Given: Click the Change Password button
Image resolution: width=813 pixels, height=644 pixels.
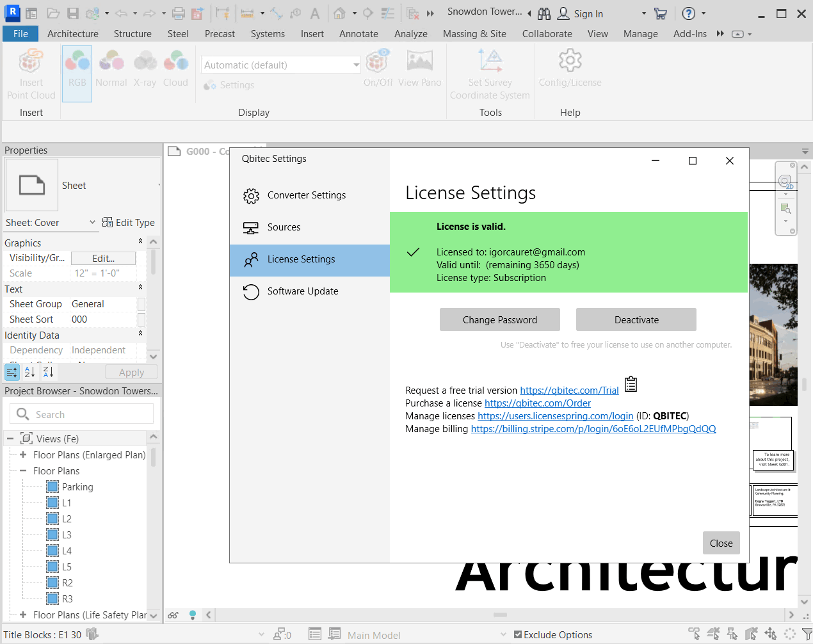Looking at the screenshot, I should coord(500,319).
